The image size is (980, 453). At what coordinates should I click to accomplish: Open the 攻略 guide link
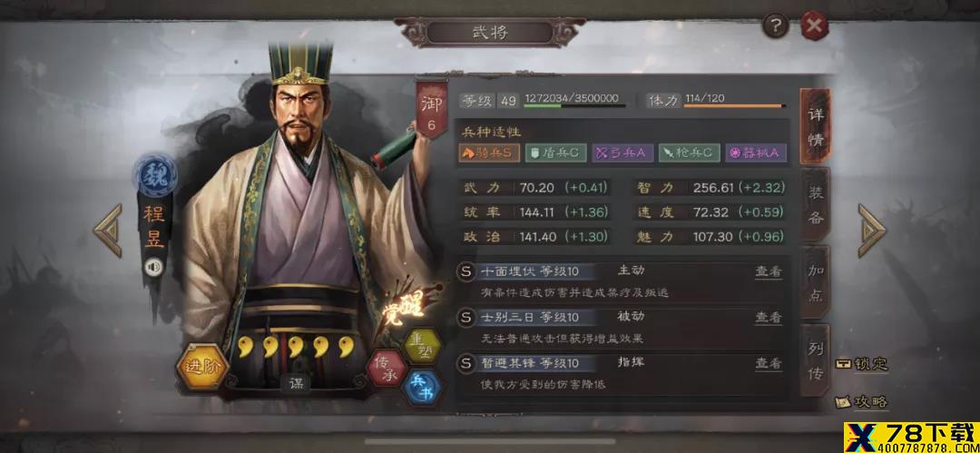pyautogui.click(x=863, y=401)
